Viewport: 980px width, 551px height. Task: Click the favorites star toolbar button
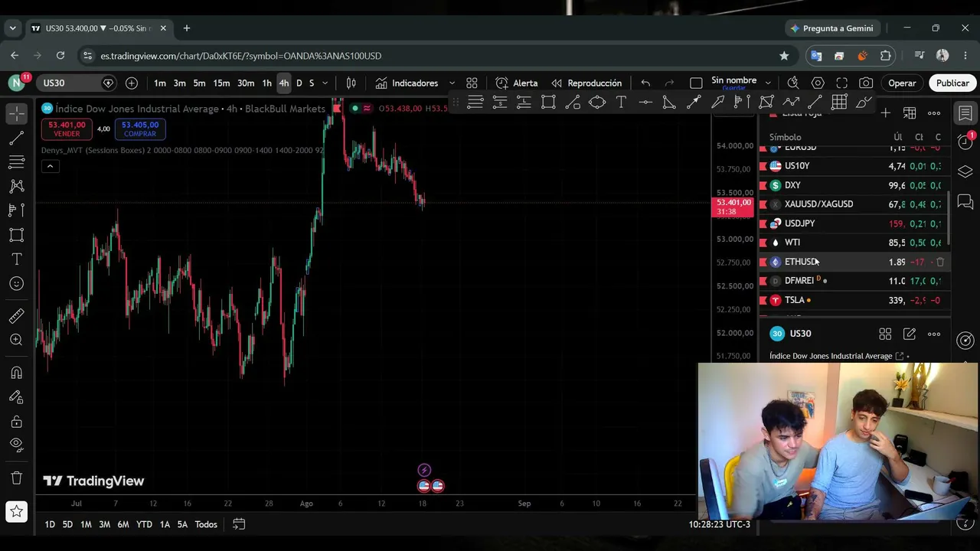[x=16, y=511]
